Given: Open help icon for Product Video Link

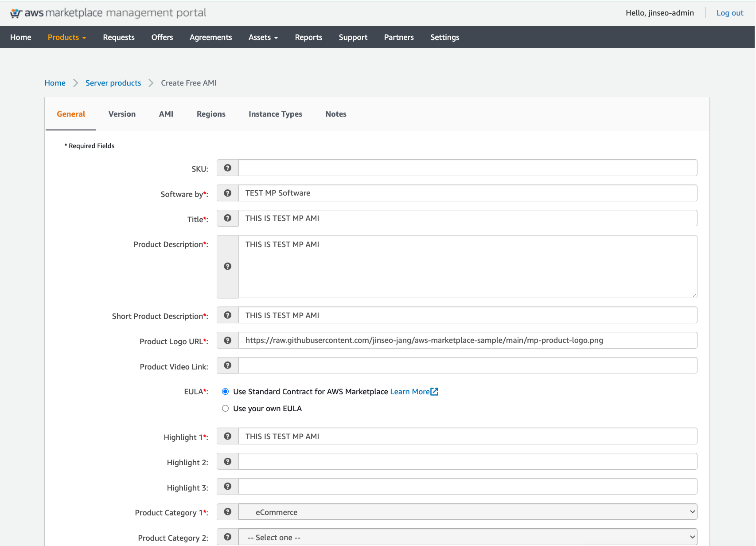Looking at the screenshot, I should pyautogui.click(x=228, y=365).
